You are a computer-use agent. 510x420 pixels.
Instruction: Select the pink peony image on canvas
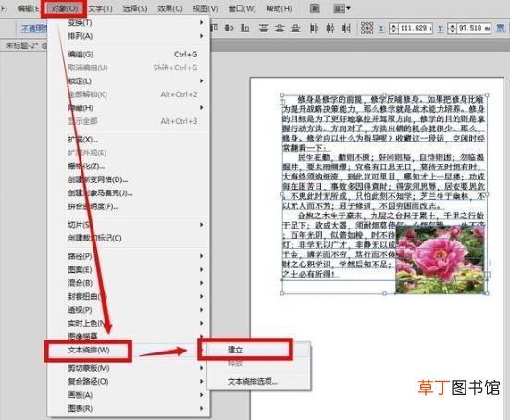(x=440, y=260)
